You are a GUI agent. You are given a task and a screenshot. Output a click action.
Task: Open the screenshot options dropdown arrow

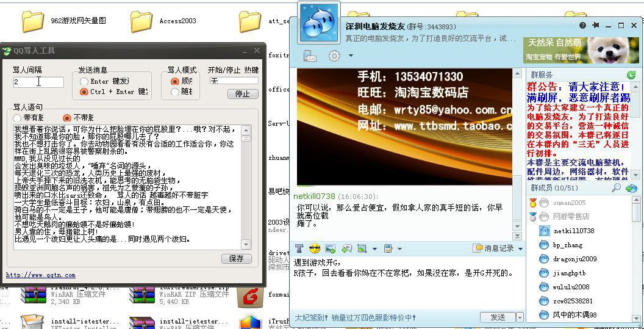(x=374, y=249)
